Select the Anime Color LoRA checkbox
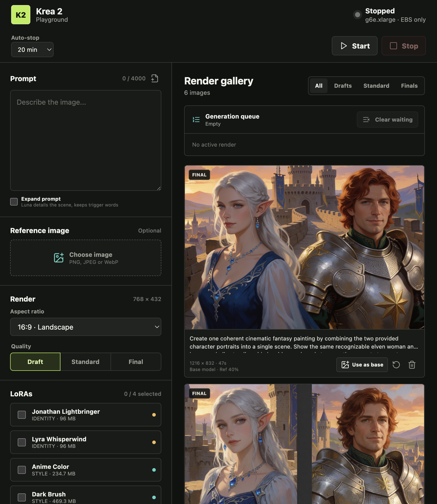This screenshot has height=504, width=437. (22, 470)
